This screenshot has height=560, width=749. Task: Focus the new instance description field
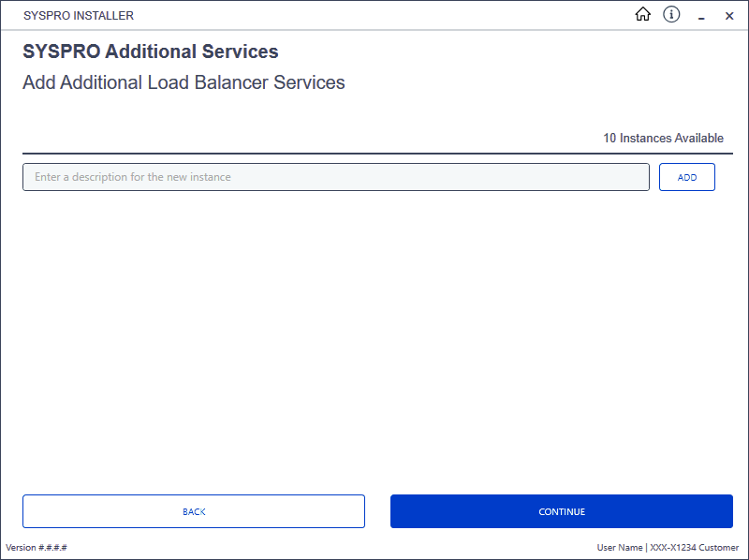pos(336,177)
